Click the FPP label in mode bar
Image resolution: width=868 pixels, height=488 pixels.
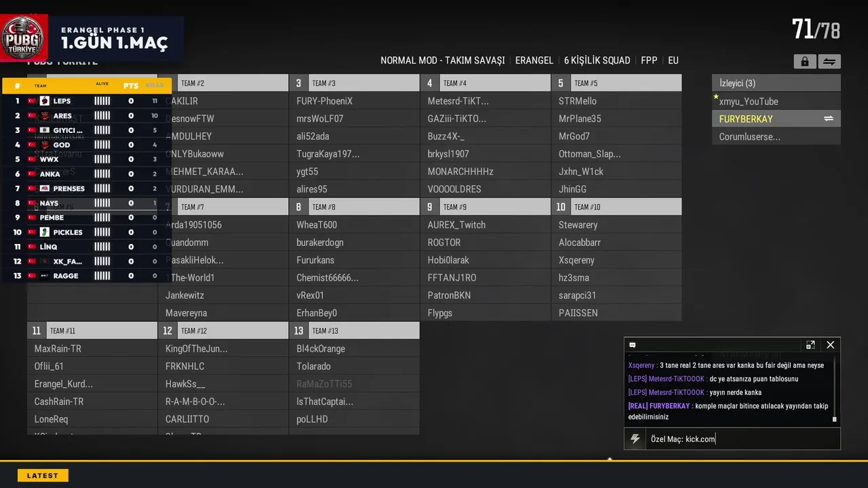649,60
